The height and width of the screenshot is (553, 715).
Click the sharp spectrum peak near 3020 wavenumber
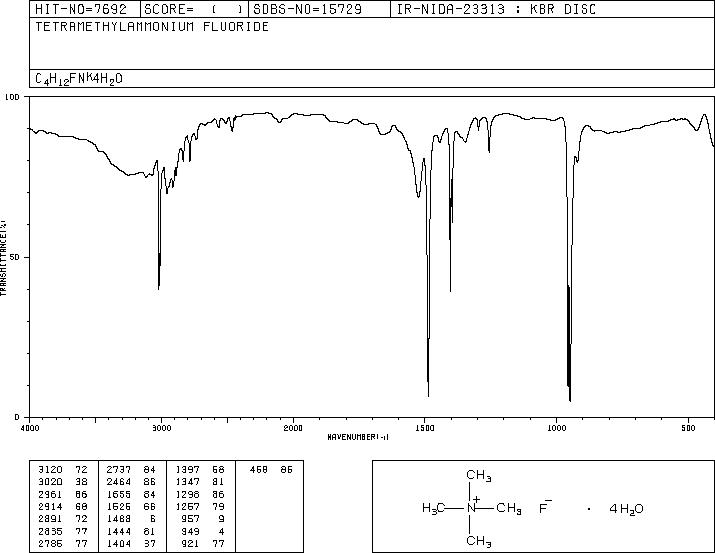159,287
